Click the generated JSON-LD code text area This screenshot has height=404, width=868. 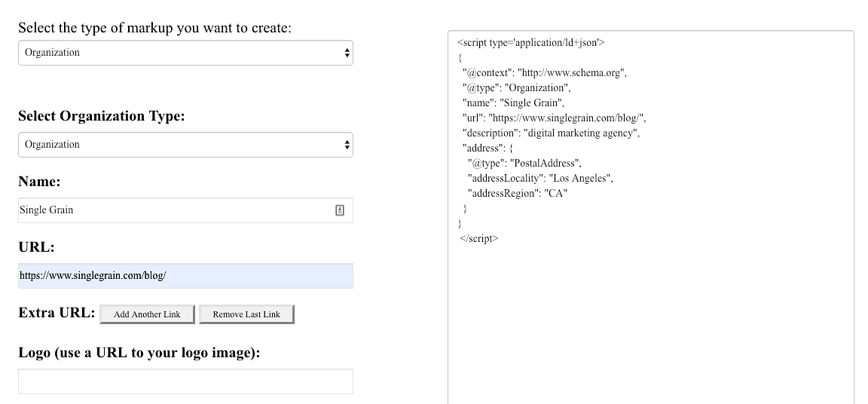coord(651,217)
